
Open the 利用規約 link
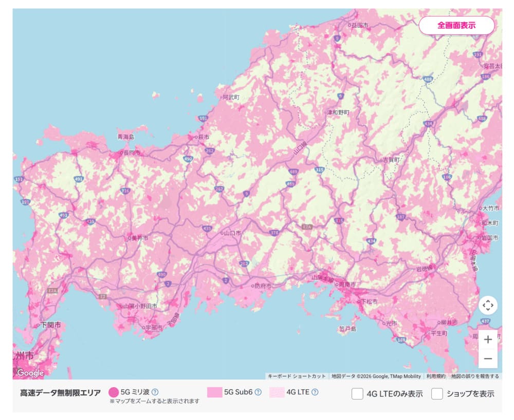(x=436, y=376)
